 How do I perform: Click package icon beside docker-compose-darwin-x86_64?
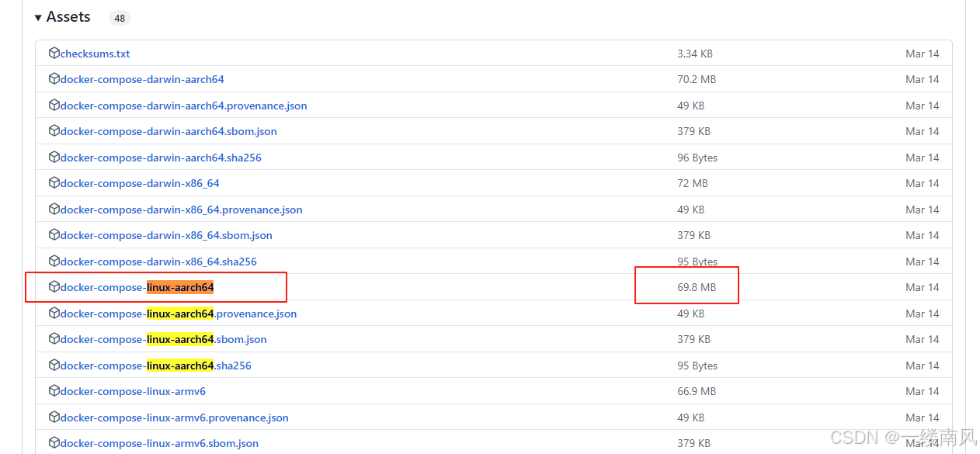click(54, 183)
